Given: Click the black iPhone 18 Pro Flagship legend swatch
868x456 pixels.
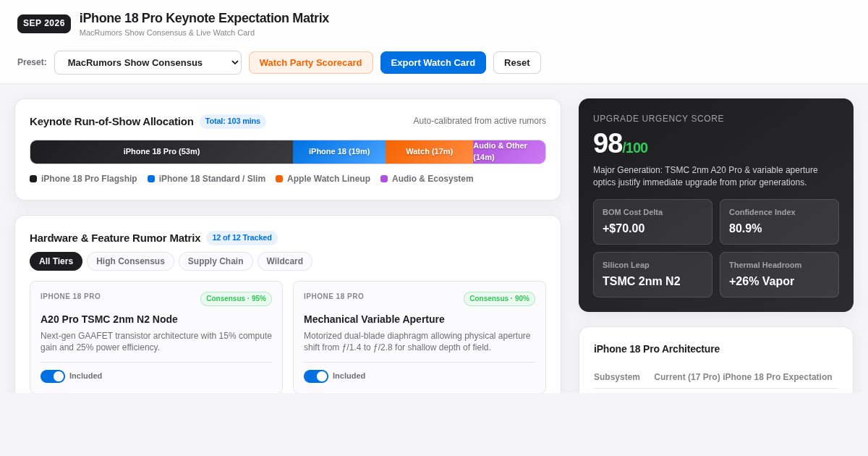Looking at the screenshot, I should pyautogui.click(x=33, y=179).
